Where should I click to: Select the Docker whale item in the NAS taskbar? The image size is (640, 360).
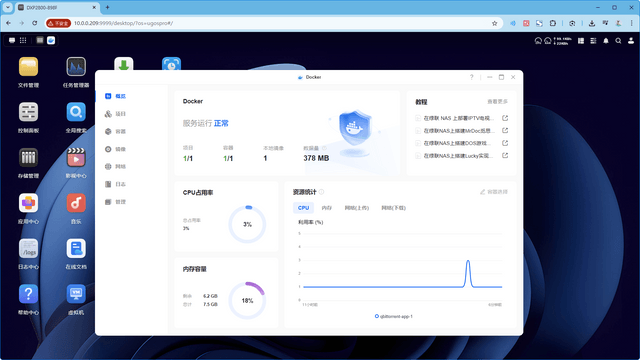click(x=51, y=40)
